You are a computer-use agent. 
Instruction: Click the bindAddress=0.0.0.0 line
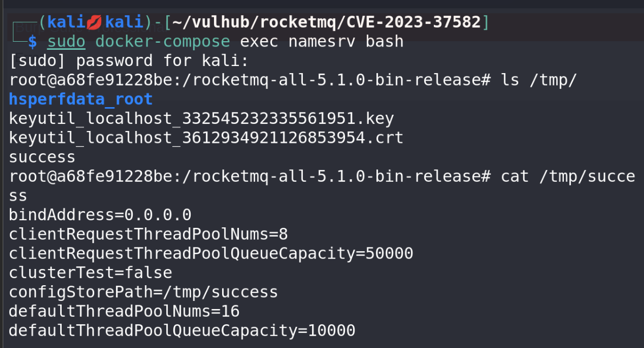tap(100, 215)
